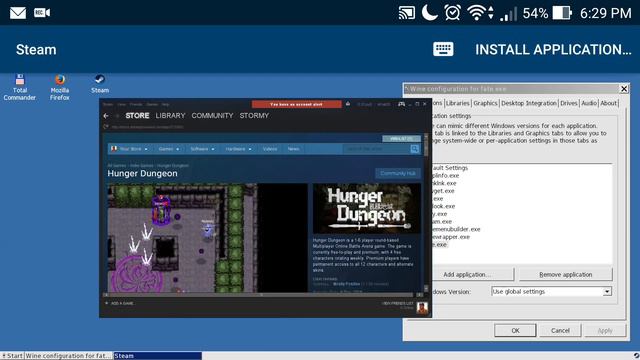640x360 pixels.
Task: Reload the Steam page using the refresh icon
Action: pos(106,127)
